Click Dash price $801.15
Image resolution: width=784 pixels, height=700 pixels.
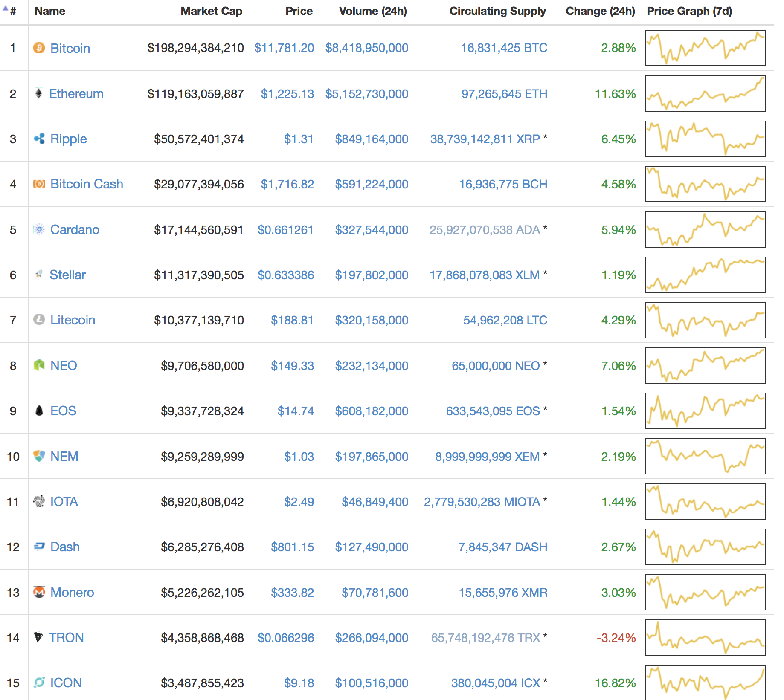click(x=293, y=547)
